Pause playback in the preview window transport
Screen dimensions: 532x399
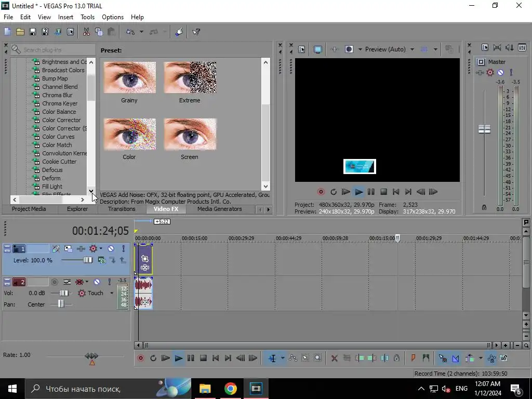(x=371, y=192)
